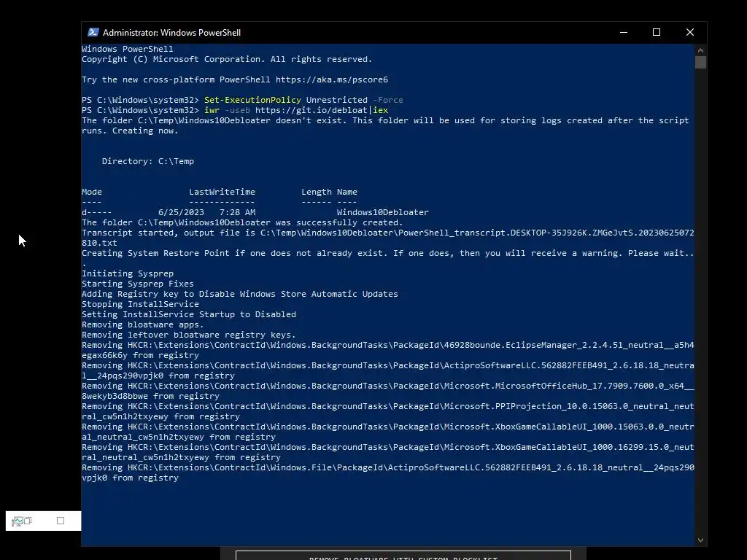
Task: Click the monitor icon on the minimized window
Action: tap(18, 521)
